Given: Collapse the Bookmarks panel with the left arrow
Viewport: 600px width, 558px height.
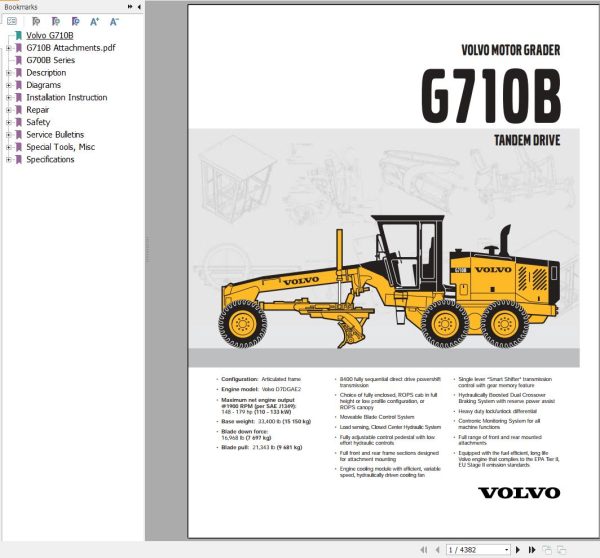Looking at the screenshot, I should coord(139,7).
